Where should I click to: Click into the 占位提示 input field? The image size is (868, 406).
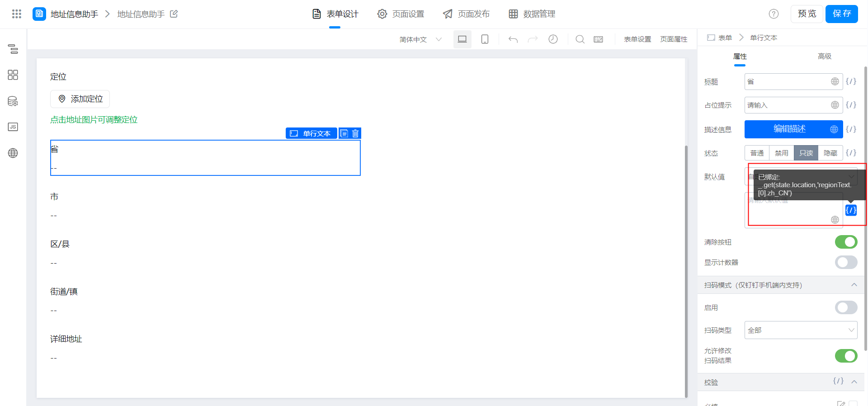[793, 105]
